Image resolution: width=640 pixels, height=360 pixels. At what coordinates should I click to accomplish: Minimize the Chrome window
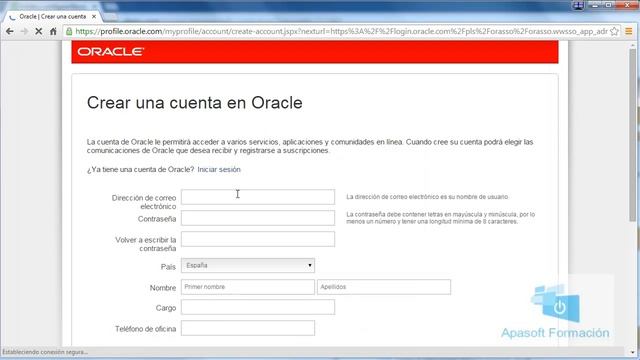[x=595, y=5]
